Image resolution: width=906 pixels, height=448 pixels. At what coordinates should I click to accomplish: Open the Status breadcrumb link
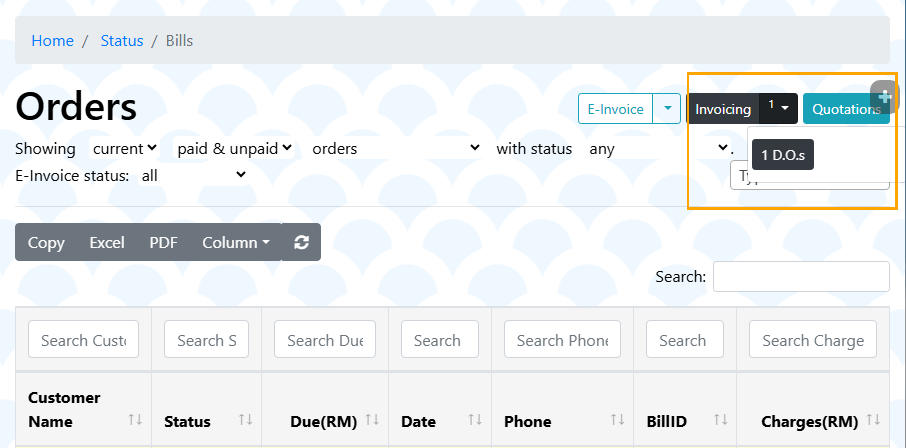point(122,40)
